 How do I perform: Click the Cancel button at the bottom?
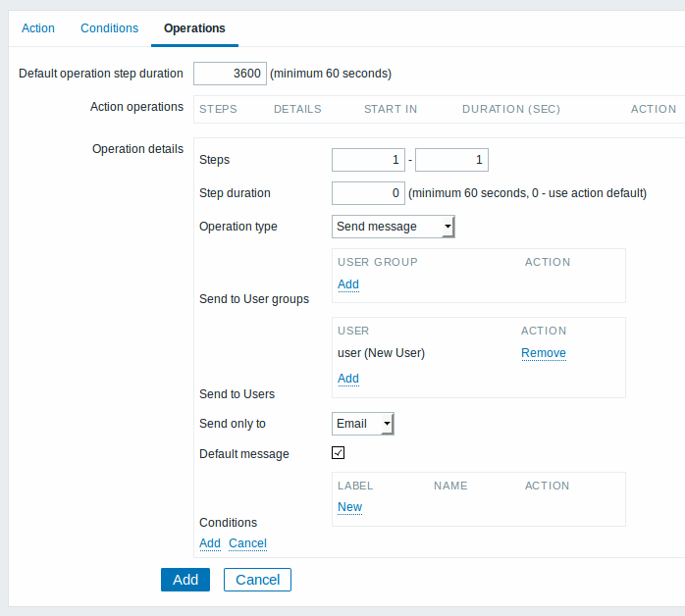[257, 580]
